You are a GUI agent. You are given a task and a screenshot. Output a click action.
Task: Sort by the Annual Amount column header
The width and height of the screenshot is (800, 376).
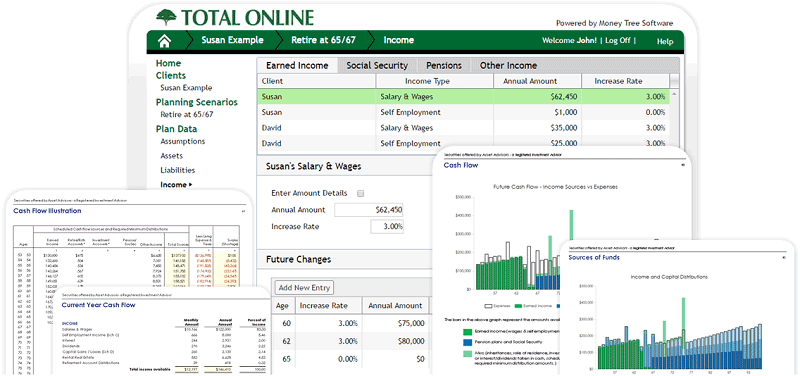coord(537,81)
